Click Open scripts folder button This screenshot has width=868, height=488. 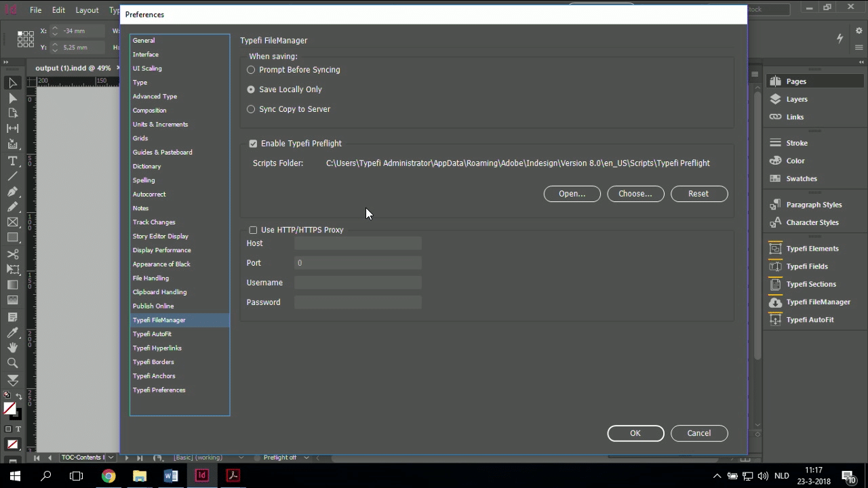572,194
